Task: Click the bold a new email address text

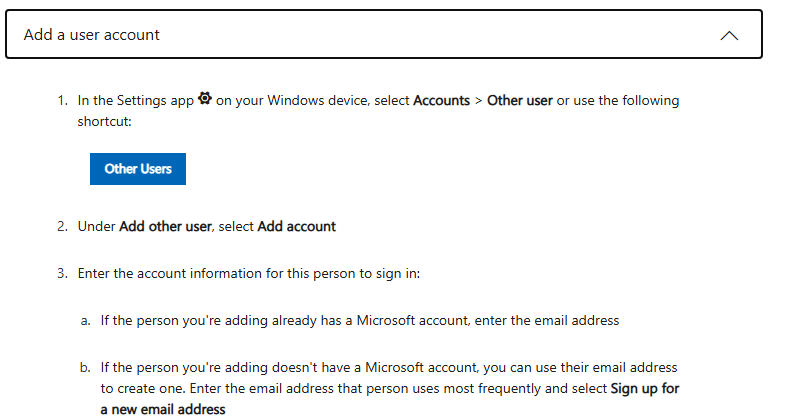Action: [163, 409]
